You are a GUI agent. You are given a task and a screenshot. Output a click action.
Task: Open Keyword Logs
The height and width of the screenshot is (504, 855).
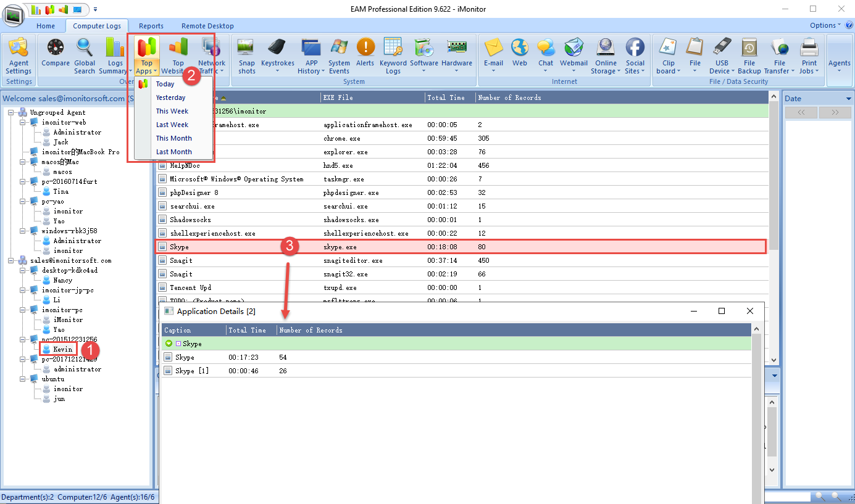pos(393,56)
